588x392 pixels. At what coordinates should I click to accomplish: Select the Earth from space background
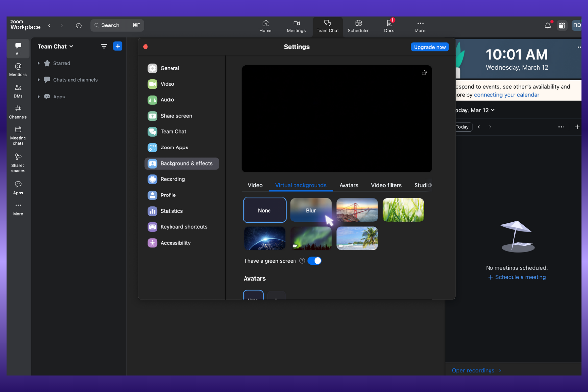click(x=265, y=239)
